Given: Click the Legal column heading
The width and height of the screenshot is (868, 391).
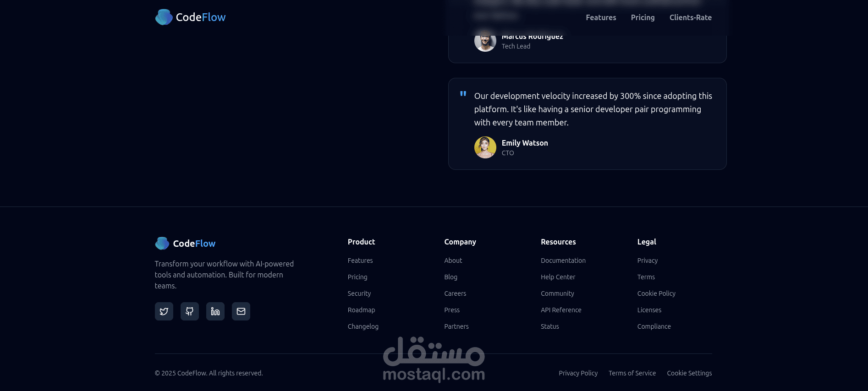Looking at the screenshot, I should [647, 242].
